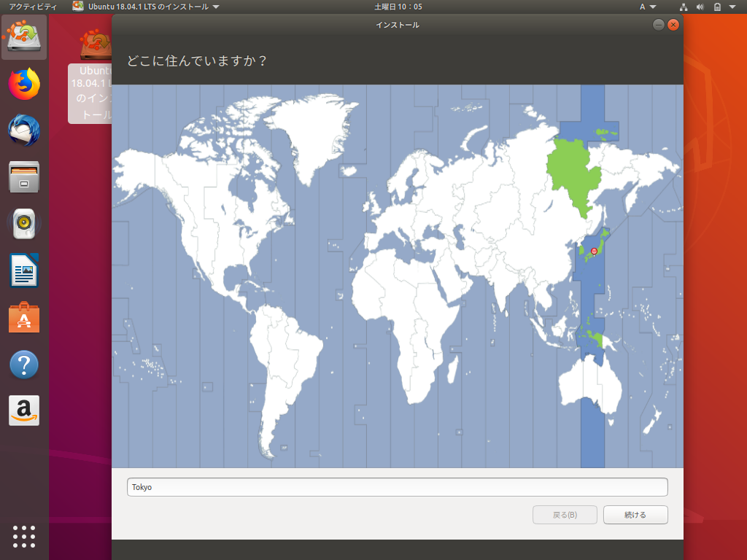Image resolution: width=747 pixels, height=560 pixels.
Task: Click the power/battery icon in the top bar
Action: (x=717, y=7)
